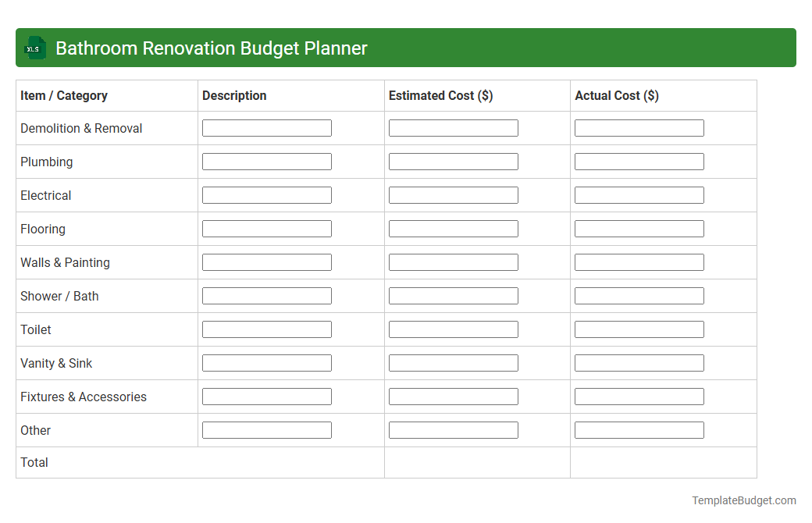Click the Other row estimated cost field
The image size is (812, 523).
coord(453,429)
